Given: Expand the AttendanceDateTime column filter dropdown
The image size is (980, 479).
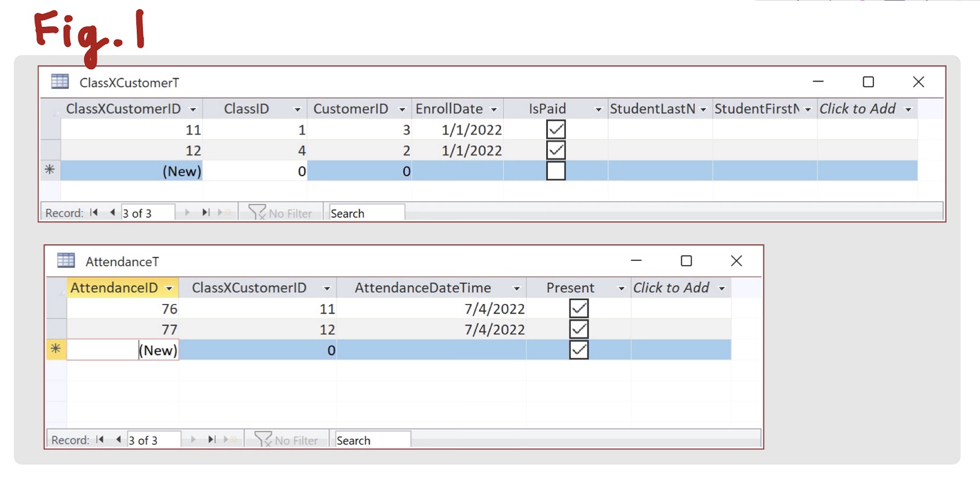Looking at the screenshot, I should click(517, 288).
